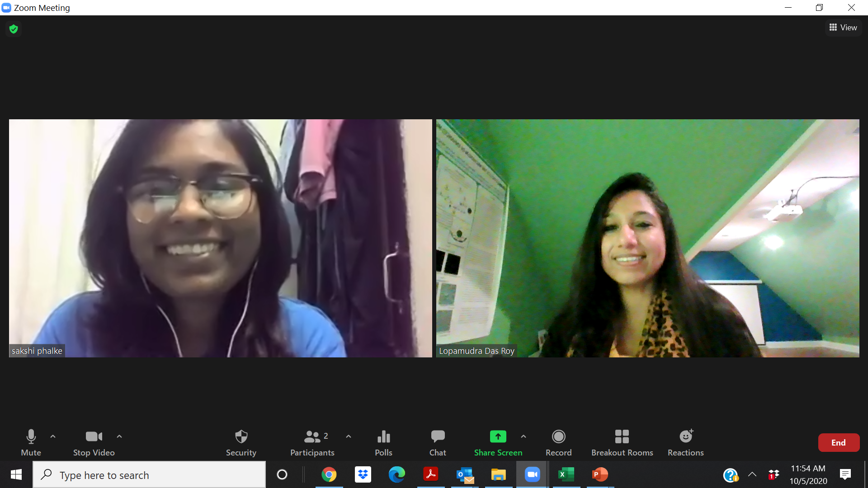Expand the microphone audio options chevron

coord(53,436)
